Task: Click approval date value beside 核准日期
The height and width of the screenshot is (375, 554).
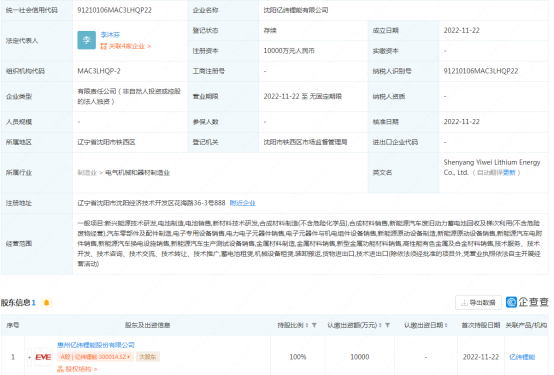Action: pyautogui.click(x=461, y=122)
